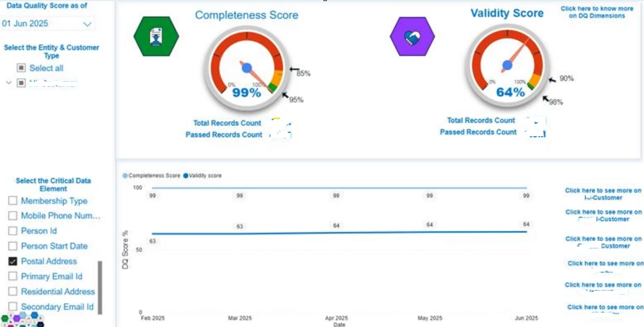Screen dimensions: 644x327
Task: Click the Validity Score gauge dial
Action: click(x=507, y=65)
